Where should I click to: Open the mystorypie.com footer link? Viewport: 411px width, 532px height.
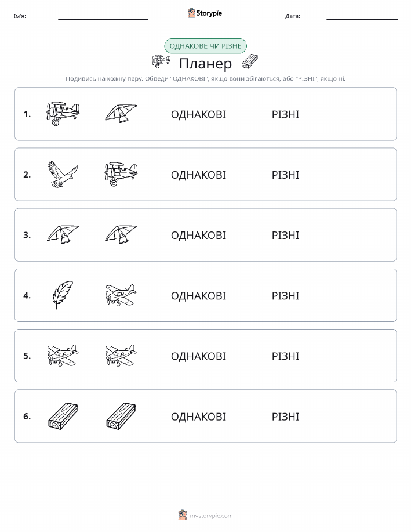pos(211,516)
